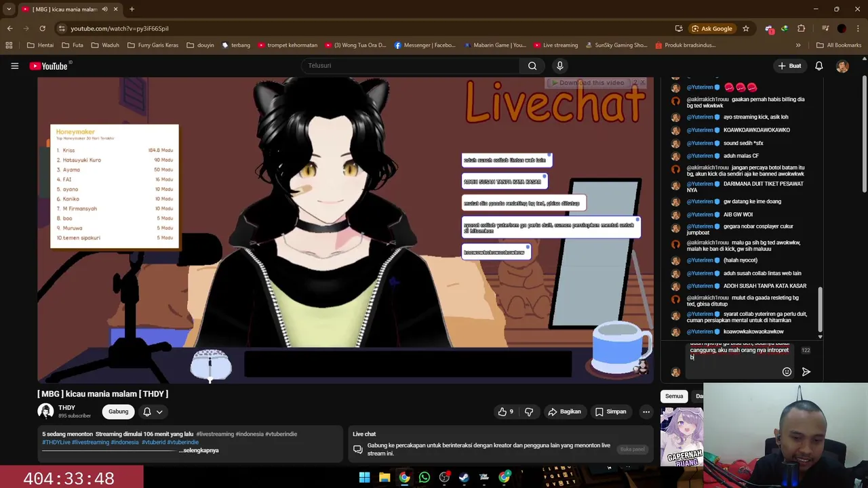Screen dimensions: 868x488
Task: Open the tab search dropdown arrow
Action: pos(9,9)
